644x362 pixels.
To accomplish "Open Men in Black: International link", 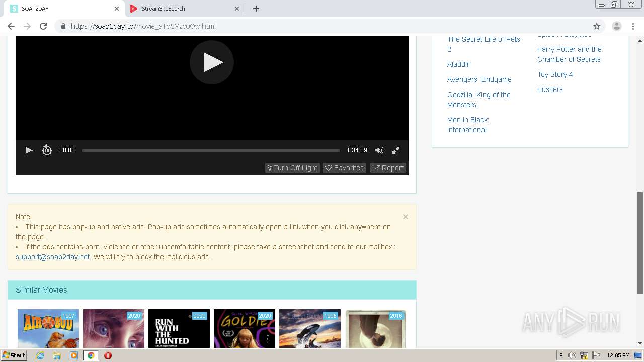I will (468, 125).
